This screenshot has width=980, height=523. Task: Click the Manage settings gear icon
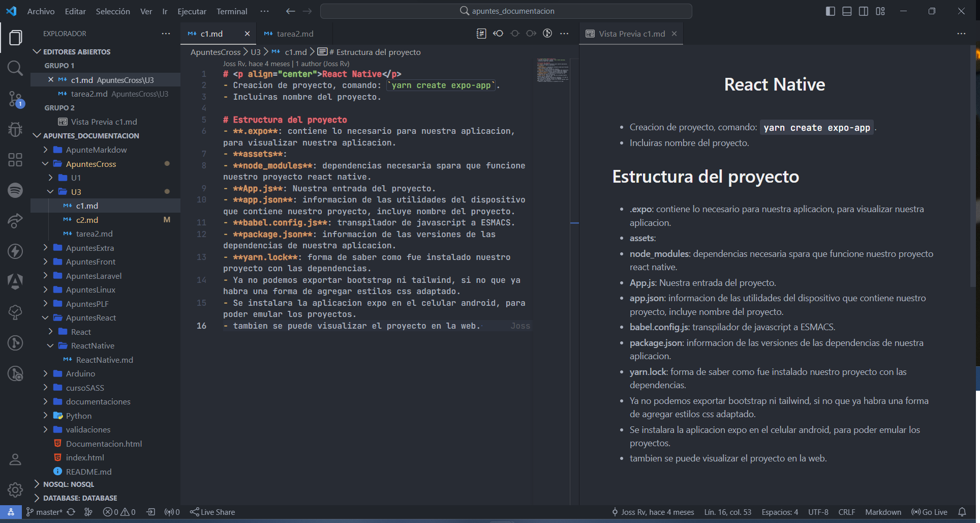(15, 489)
